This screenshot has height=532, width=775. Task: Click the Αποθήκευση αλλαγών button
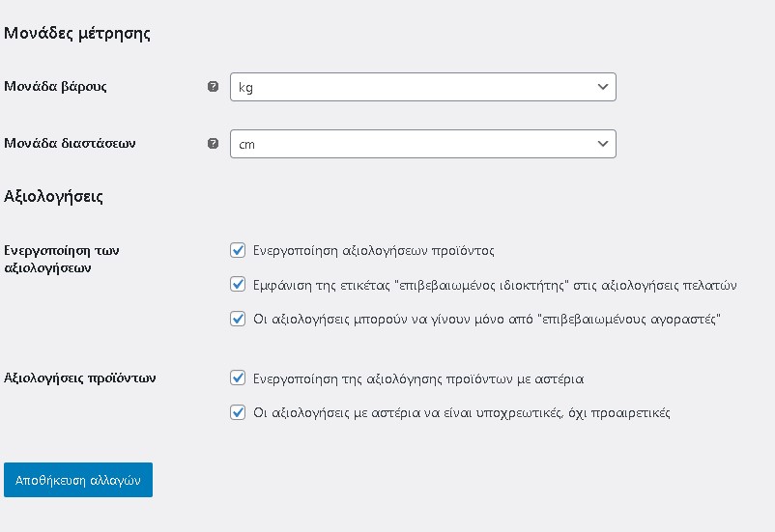(78, 480)
